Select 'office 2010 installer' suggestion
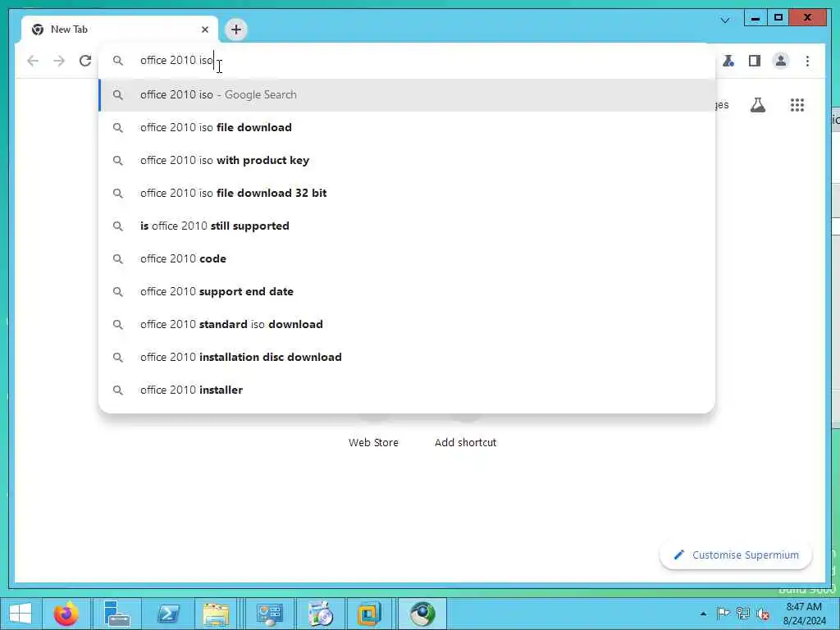840x630 pixels. (407, 390)
